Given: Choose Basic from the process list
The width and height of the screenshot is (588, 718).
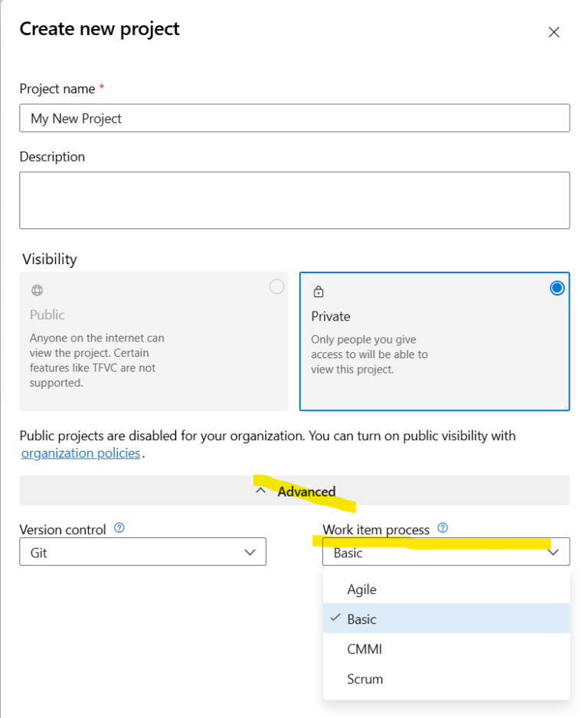Looking at the screenshot, I should tap(362, 619).
